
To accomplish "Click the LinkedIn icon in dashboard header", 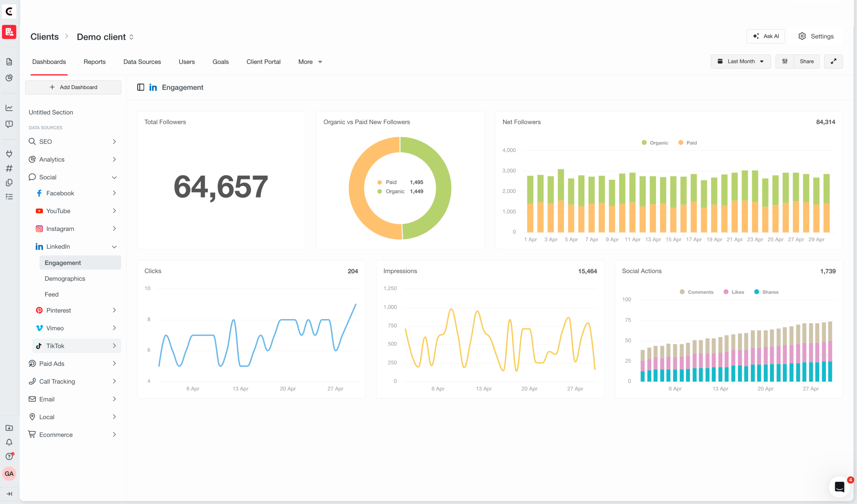I will click(x=153, y=87).
